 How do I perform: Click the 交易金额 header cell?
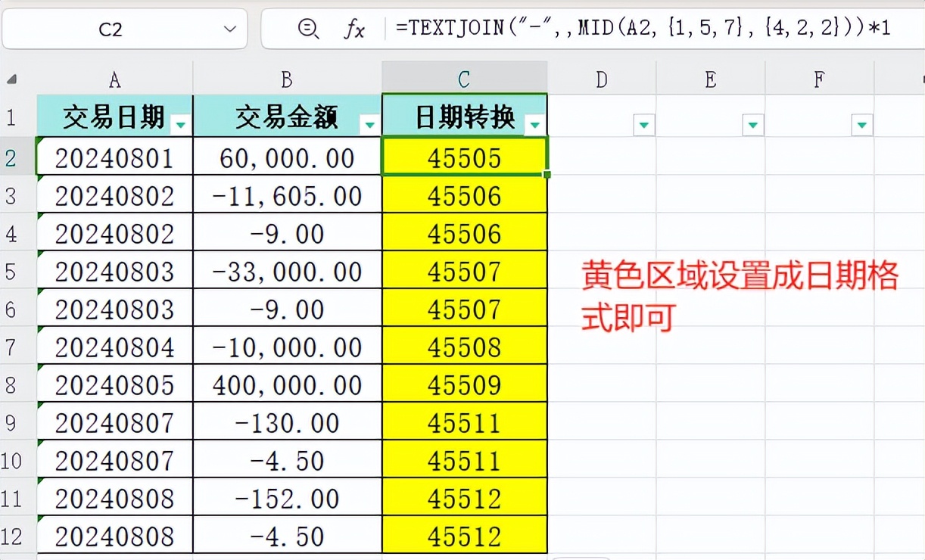(x=288, y=117)
